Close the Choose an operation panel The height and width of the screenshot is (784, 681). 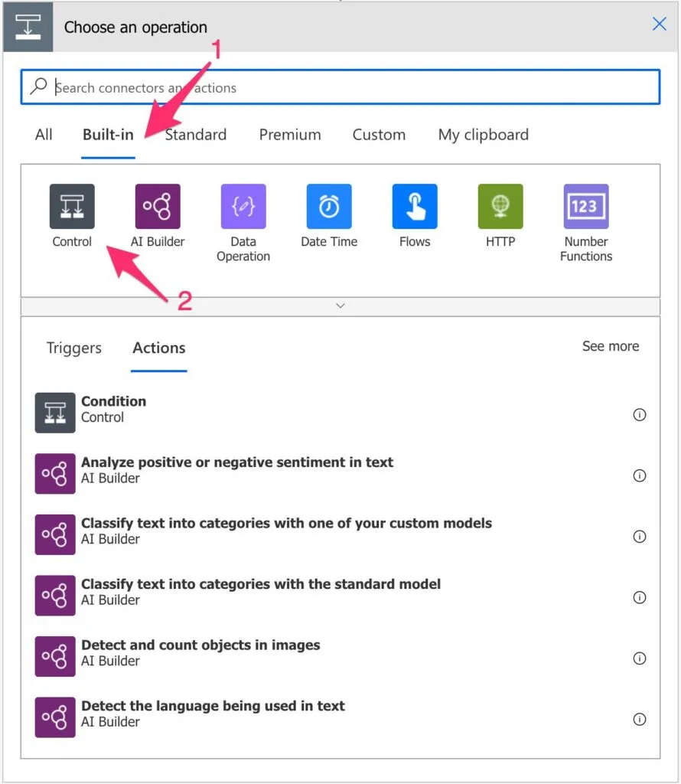point(659,24)
